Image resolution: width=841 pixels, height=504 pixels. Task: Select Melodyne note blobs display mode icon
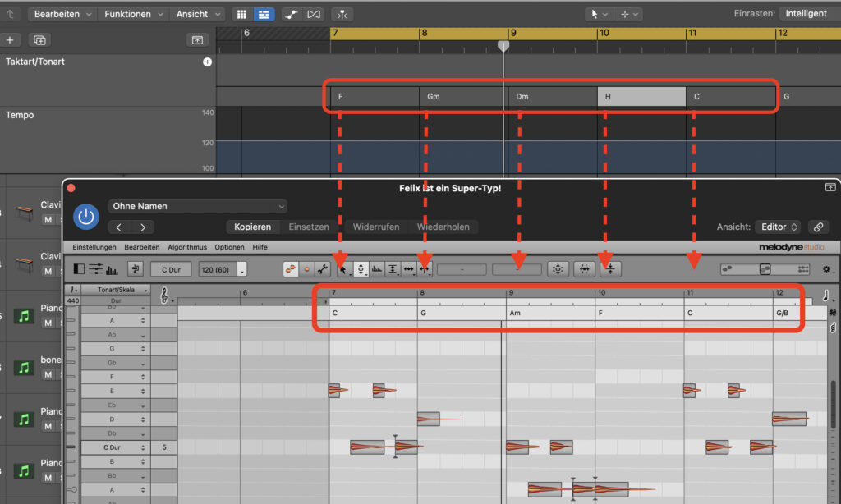[290, 269]
